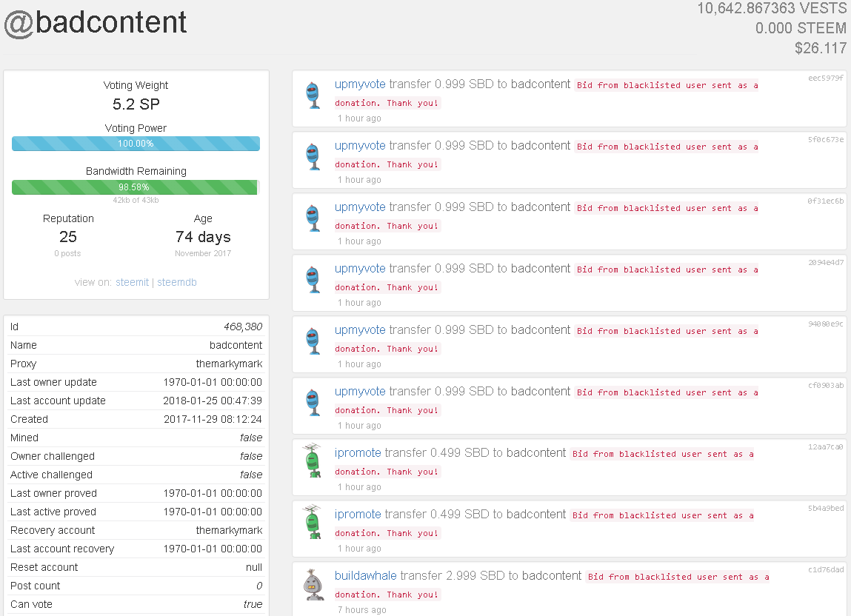Click ipromote avatar in transaction 5b4a9bed
Screen dimensions: 851x616
pyautogui.click(x=313, y=521)
